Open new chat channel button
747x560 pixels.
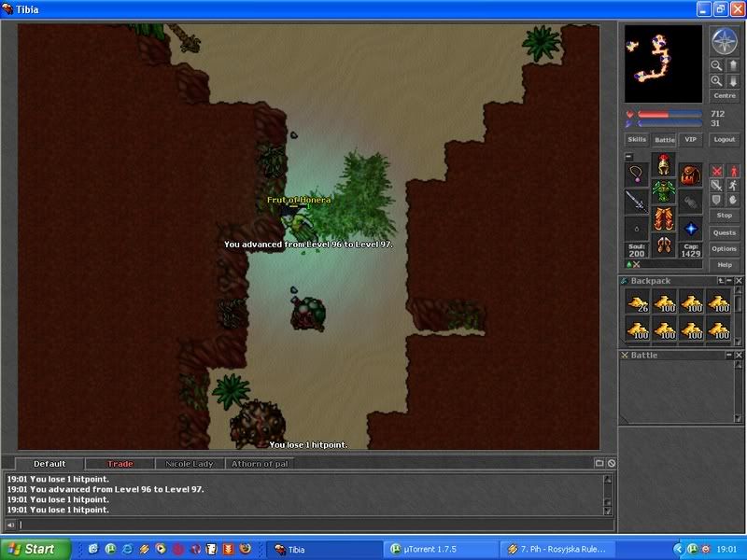point(599,463)
